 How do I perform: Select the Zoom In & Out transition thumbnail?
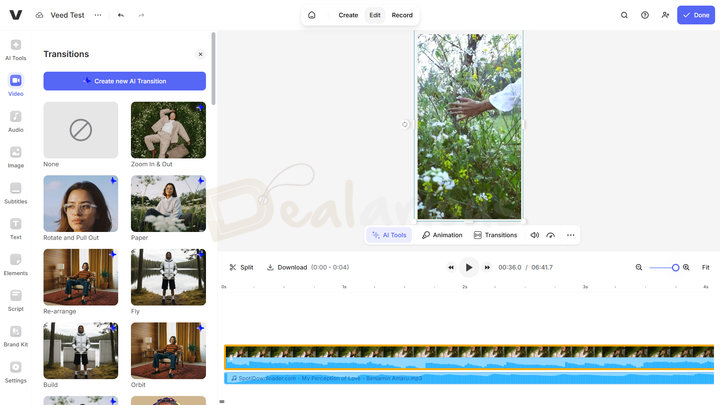tap(168, 130)
